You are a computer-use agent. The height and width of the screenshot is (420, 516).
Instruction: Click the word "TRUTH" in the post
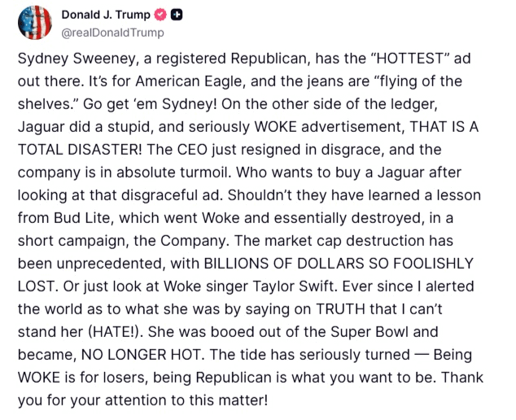[x=340, y=309]
